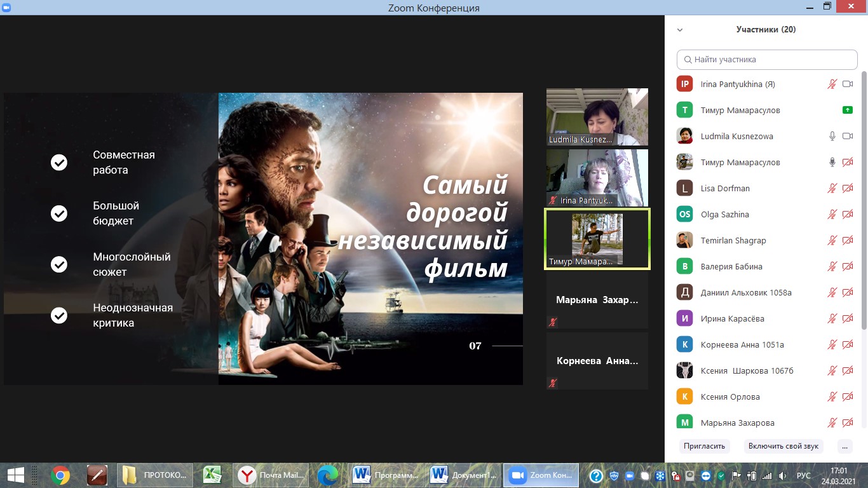Click Irina Pantyukhina's muted microphone icon
Viewport: 868px width, 488px height.
tap(832, 84)
